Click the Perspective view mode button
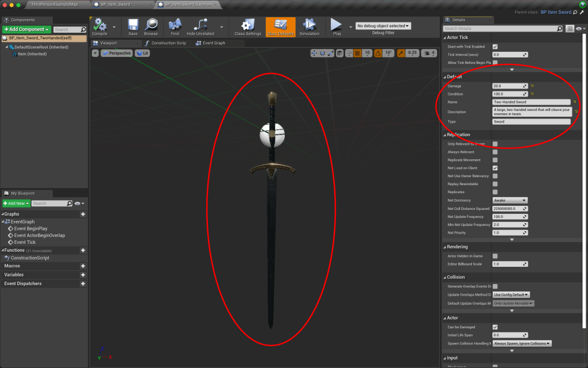Viewport: 588px width, 368px height. tap(117, 53)
